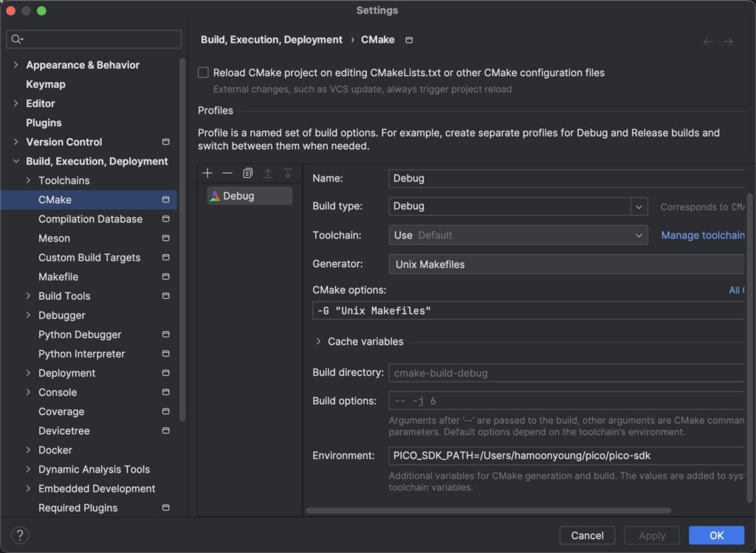Open Python Interpreter settings
This screenshot has height=553, width=756.
[81, 354]
